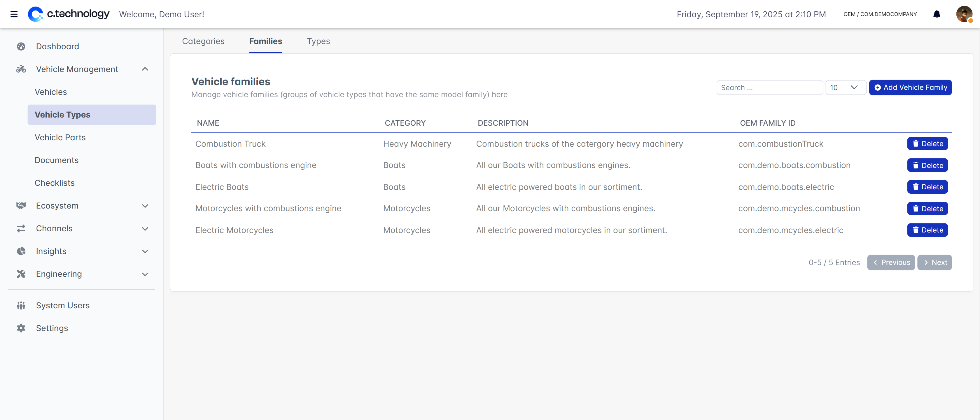Click the Search input field
Viewport: 980px width, 420px height.
769,87
